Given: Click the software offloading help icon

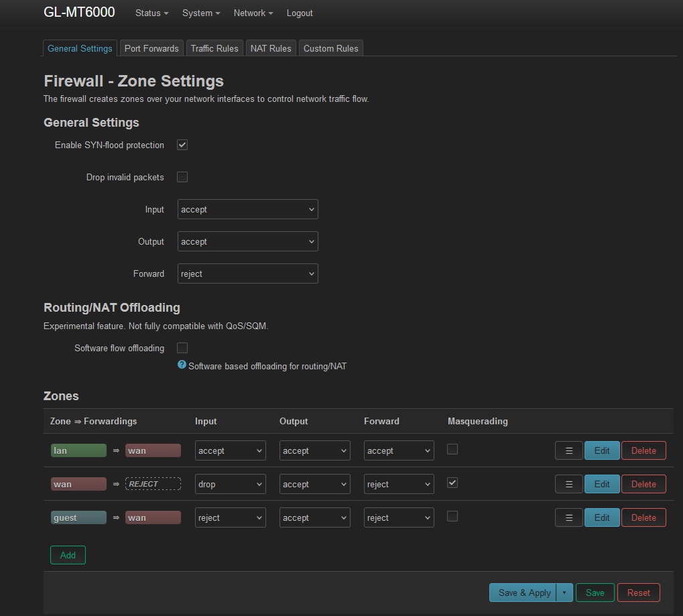Looking at the screenshot, I should tap(182, 365).
